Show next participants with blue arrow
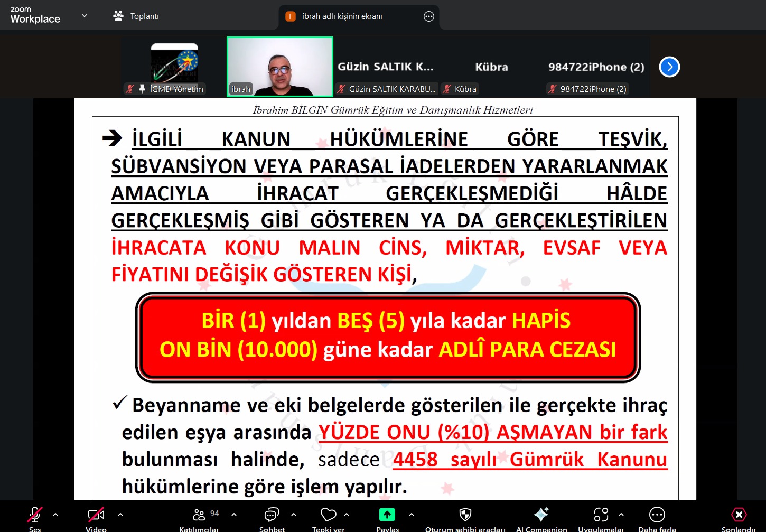This screenshot has width=766, height=532. (669, 67)
